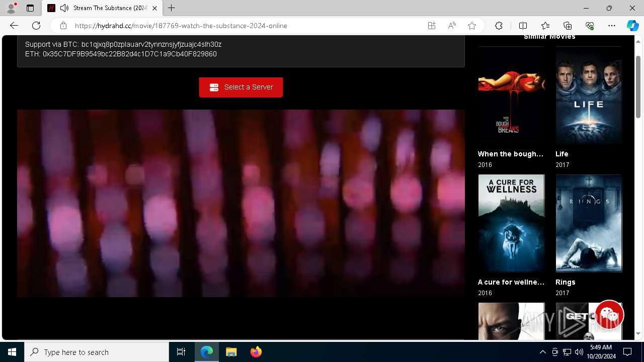644x362 pixels.
Task: Open the Favorites list icon
Action: pyautogui.click(x=545, y=26)
